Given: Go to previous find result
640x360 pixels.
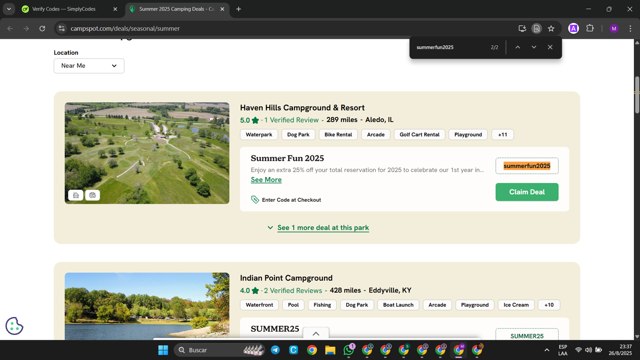Looking at the screenshot, I should coord(518,47).
